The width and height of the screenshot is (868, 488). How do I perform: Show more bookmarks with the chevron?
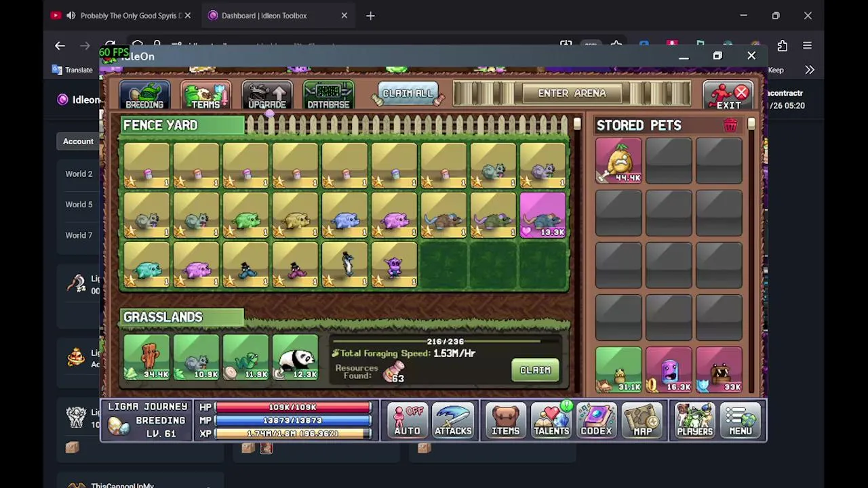pos(810,70)
